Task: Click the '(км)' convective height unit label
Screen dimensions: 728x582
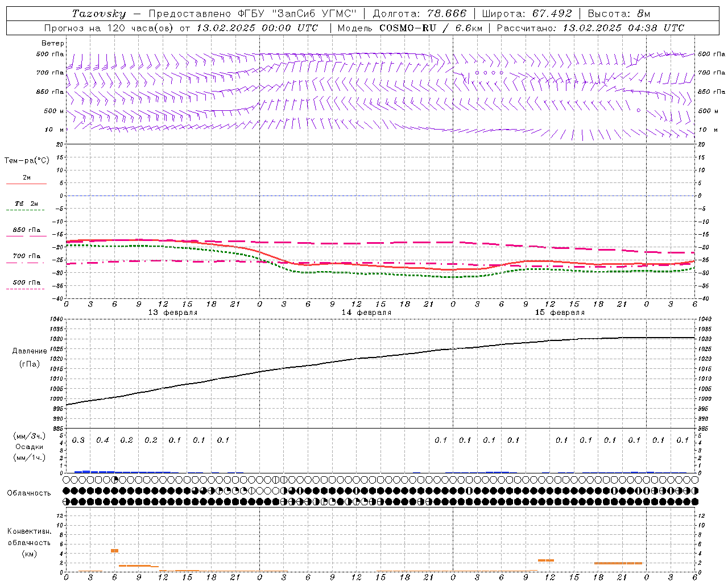Action: (x=30, y=554)
